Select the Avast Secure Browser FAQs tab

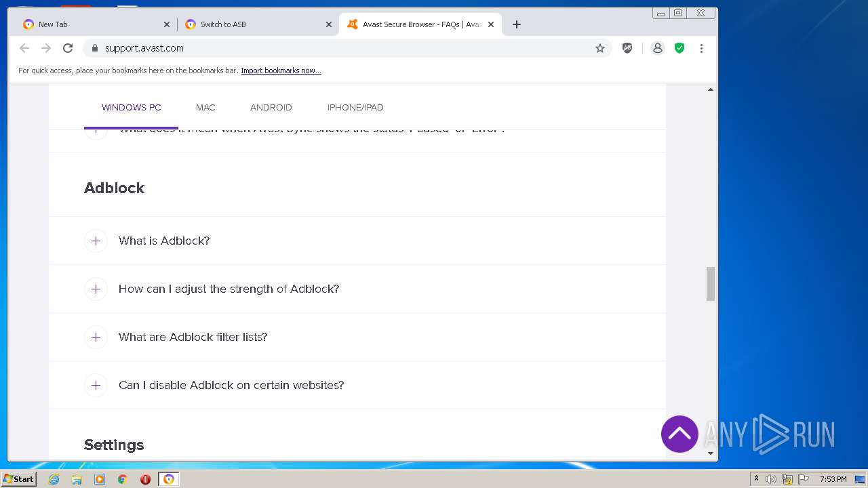point(420,24)
